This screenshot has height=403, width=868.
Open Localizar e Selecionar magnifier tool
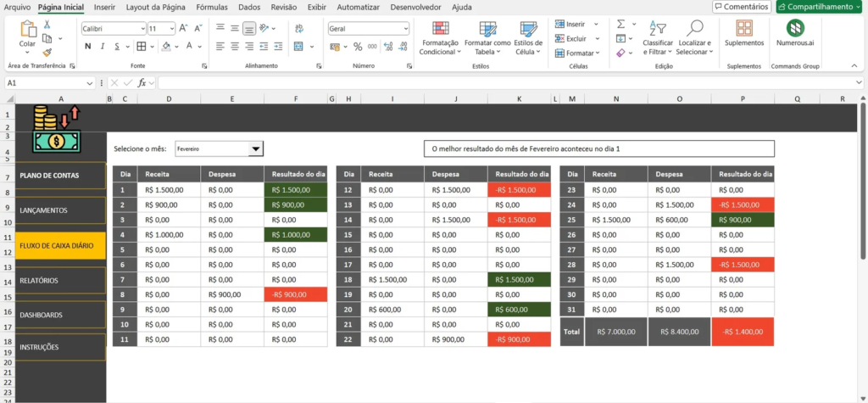click(x=695, y=30)
